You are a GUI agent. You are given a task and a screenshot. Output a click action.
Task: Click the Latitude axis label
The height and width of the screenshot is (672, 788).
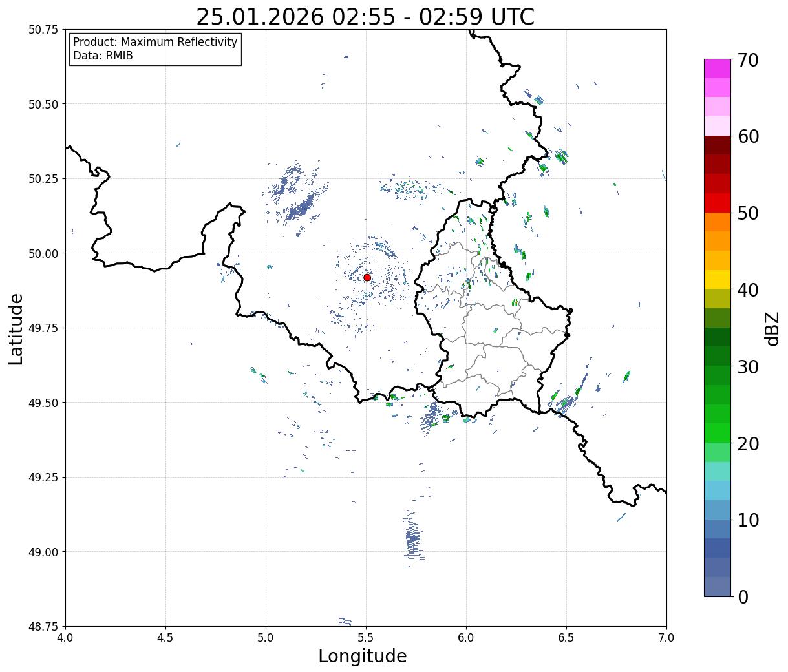[x=16, y=329]
